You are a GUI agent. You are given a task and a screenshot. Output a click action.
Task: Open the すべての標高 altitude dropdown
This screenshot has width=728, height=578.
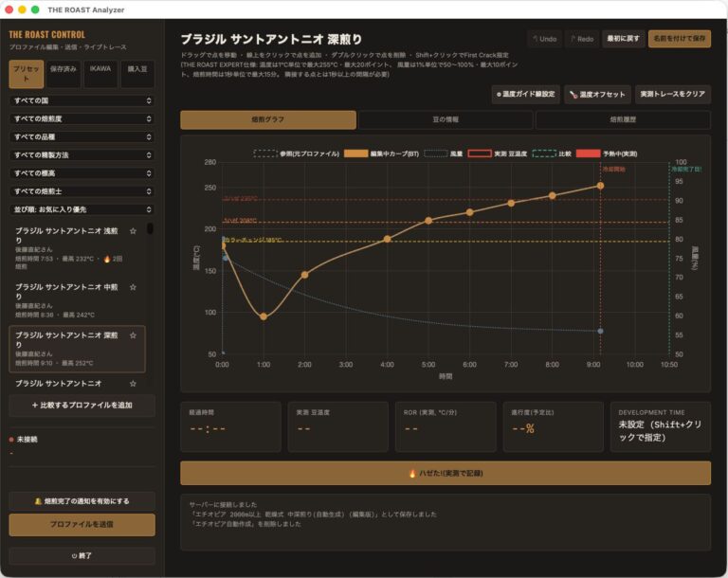pos(82,173)
